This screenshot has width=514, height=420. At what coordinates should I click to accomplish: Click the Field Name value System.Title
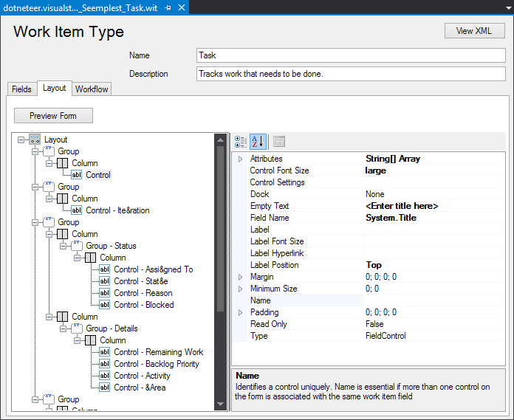click(x=391, y=218)
